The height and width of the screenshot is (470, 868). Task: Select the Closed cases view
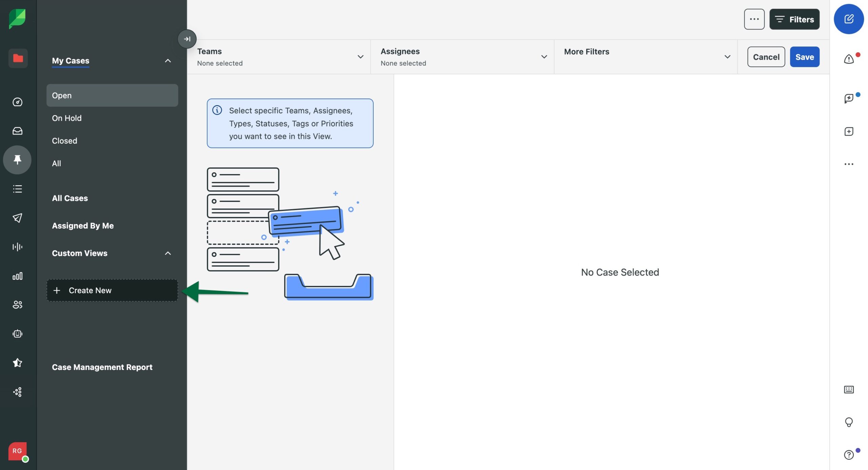tap(64, 141)
